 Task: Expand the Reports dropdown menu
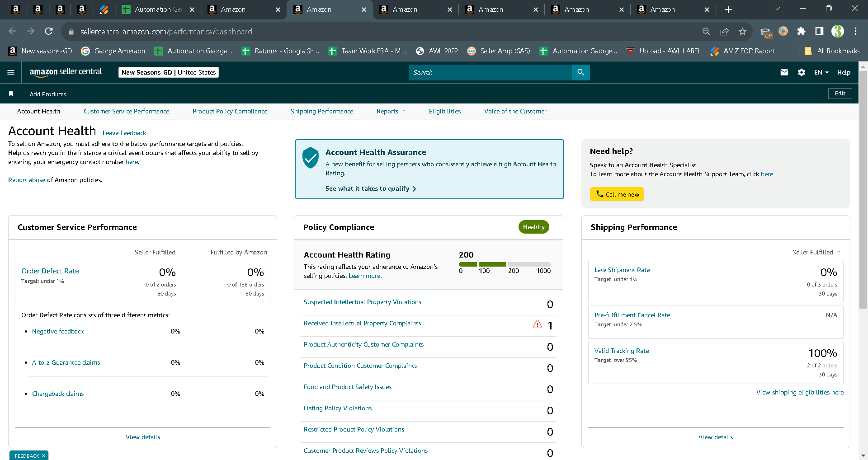point(391,111)
